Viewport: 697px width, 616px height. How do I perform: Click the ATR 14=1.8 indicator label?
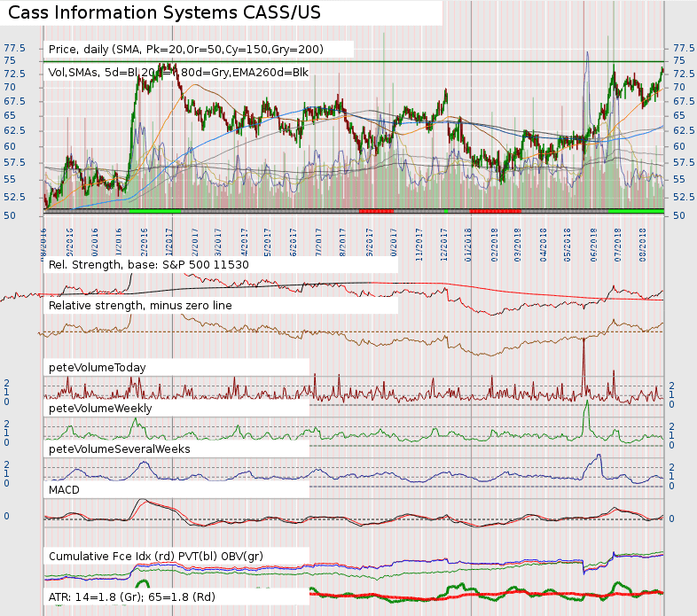132,597
